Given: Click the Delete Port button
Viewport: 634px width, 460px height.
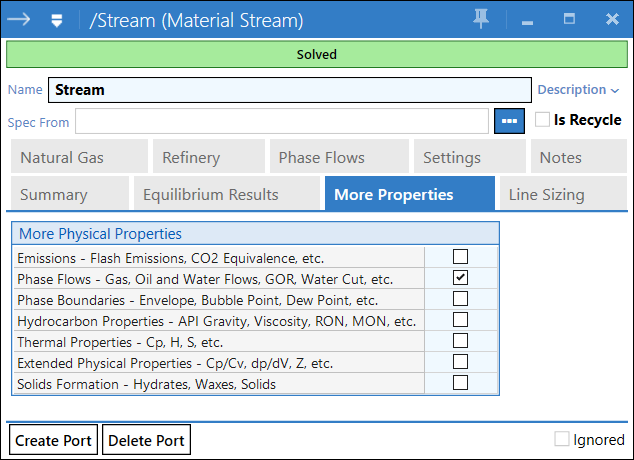Looking at the screenshot, I should [146, 440].
